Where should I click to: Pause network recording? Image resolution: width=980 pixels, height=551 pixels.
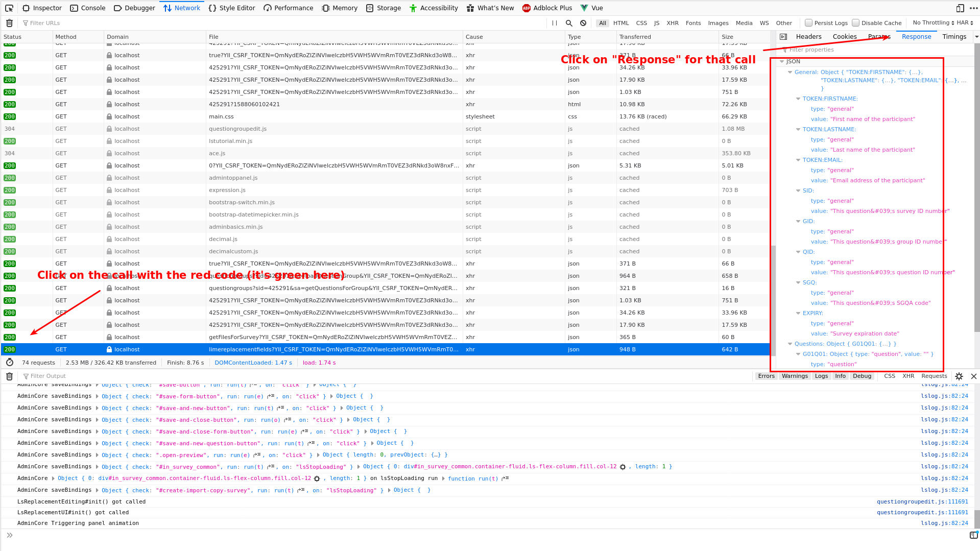(555, 23)
